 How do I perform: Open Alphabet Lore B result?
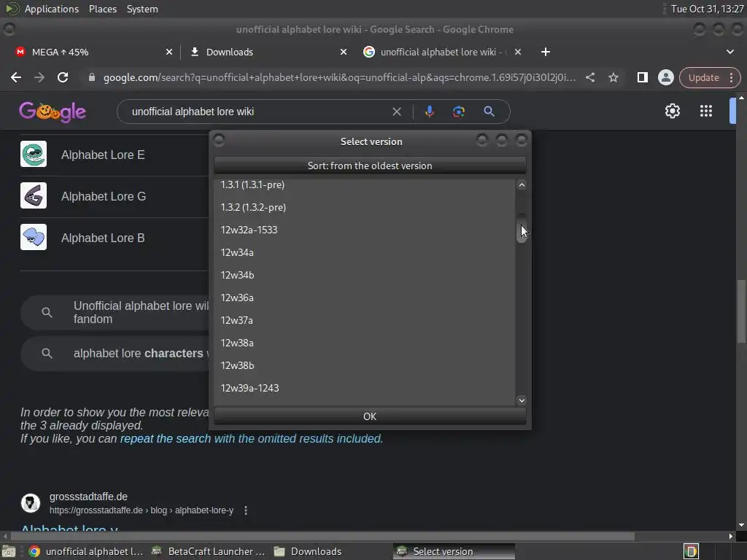[x=103, y=238]
